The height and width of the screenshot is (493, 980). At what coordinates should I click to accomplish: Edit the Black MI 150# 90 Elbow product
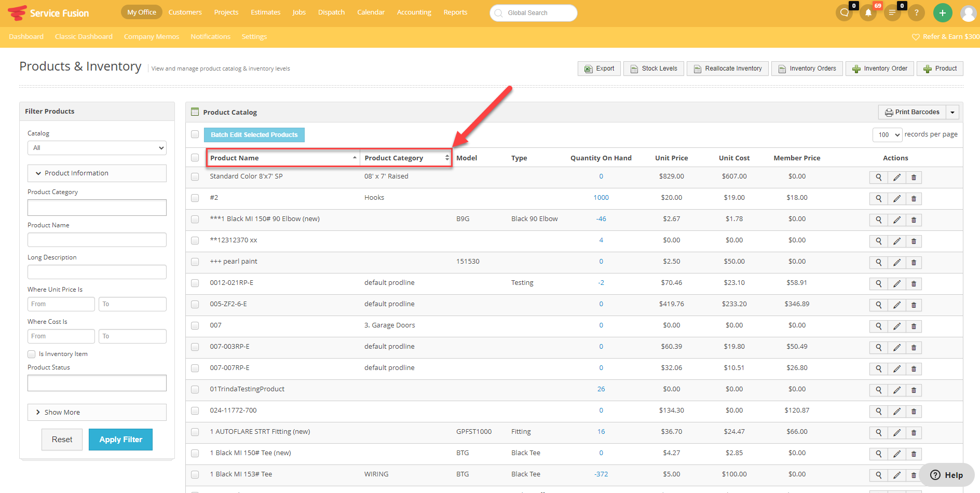896,220
